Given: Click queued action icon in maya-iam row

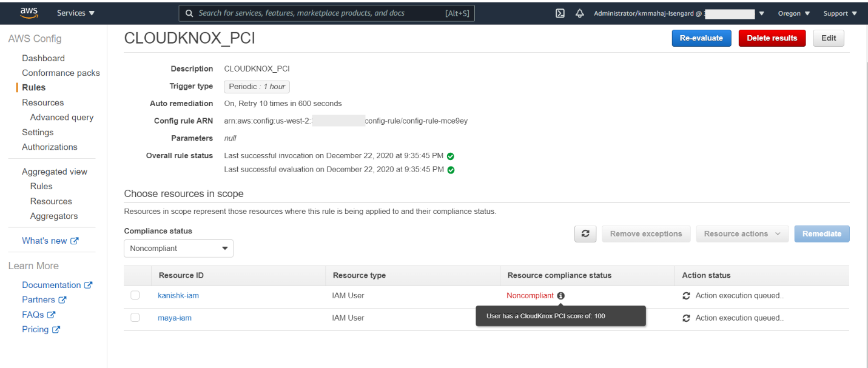Looking at the screenshot, I should (x=686, y=318).
